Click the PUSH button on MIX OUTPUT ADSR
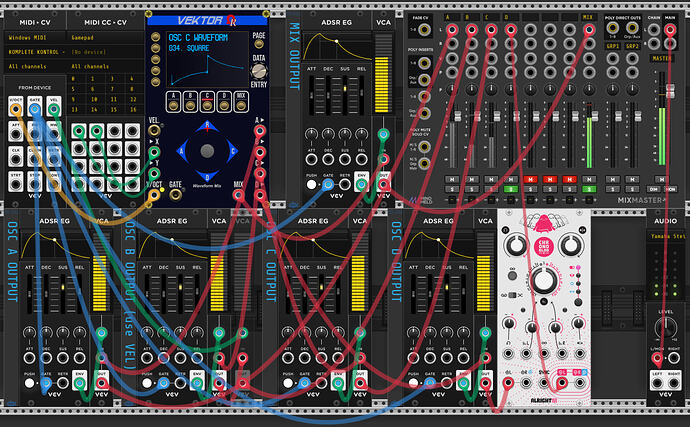 click(x=312, y=185)
